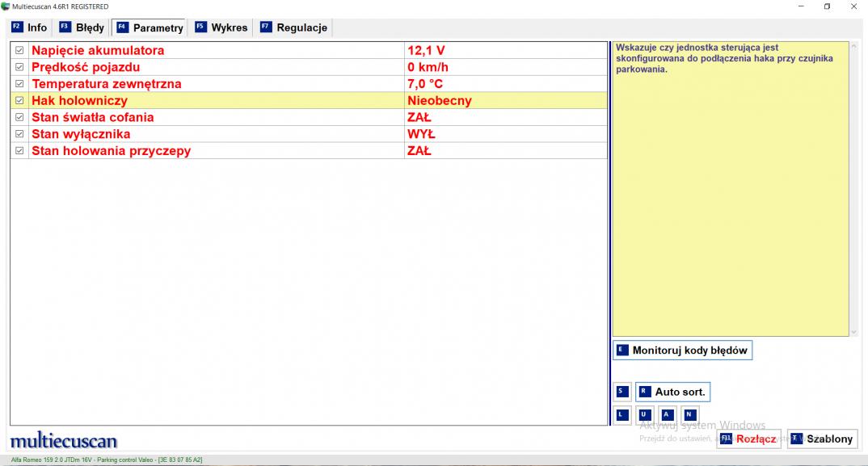Screen dimensions: 868x466
Task: Click the ZAŁ value for Stan światła cofania
Action: [419, 117]
